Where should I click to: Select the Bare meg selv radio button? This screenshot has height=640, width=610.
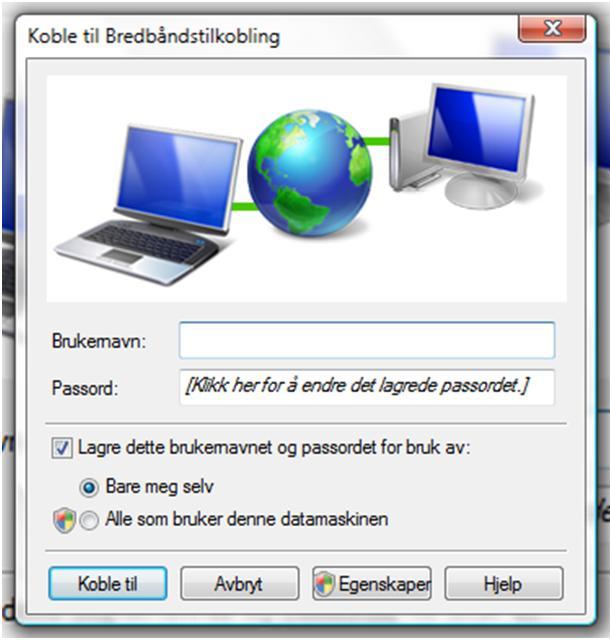click(x=89, y=487)
